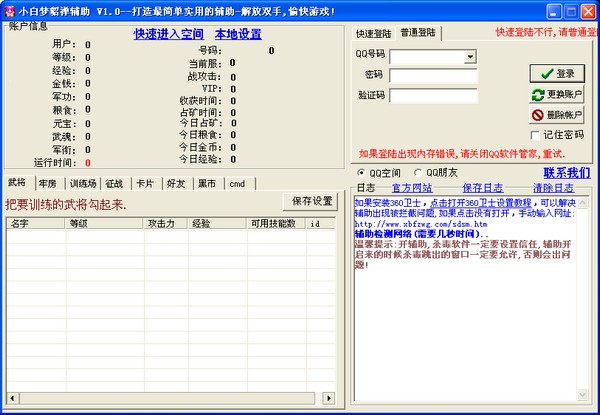Click the 清除日志 clear log link

point(554,188)
